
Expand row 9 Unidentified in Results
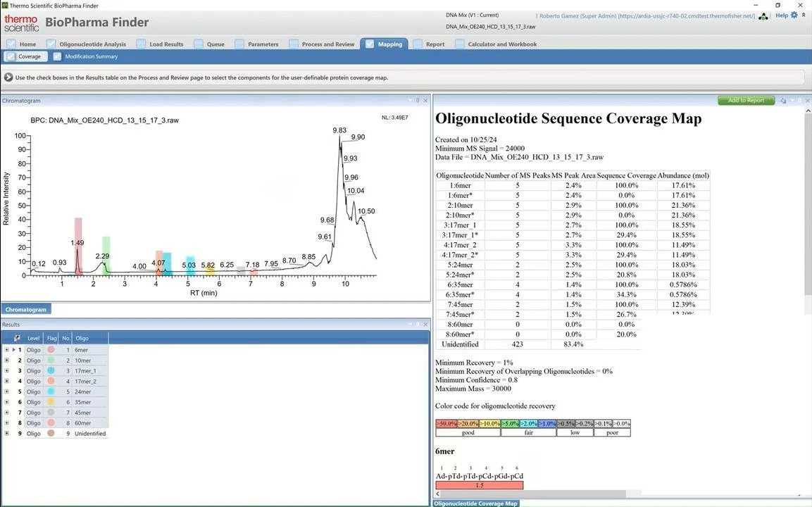(6, 433)
